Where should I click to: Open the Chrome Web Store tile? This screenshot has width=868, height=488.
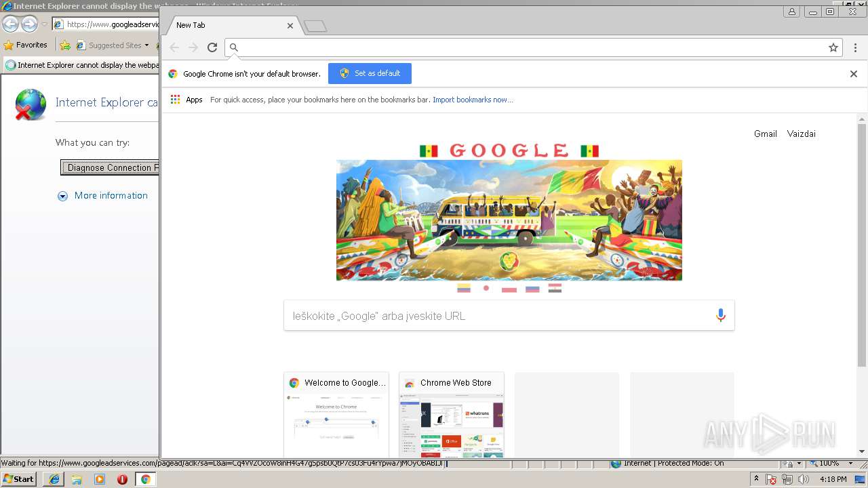452,415
